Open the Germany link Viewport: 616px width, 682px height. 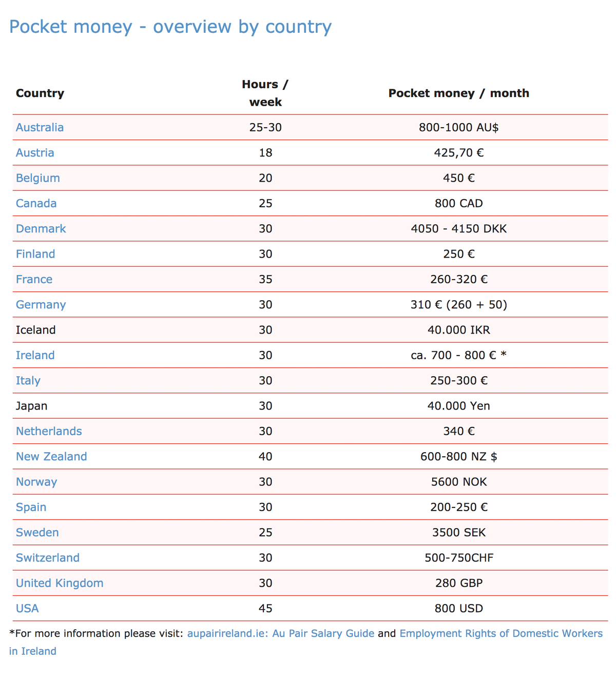point(41,305)
